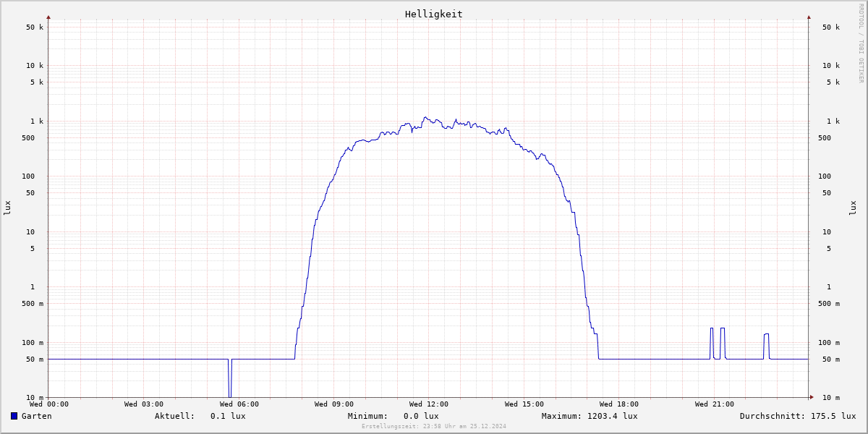
Task: Click the right axis "lux" unit label
Action: point(854,208)
